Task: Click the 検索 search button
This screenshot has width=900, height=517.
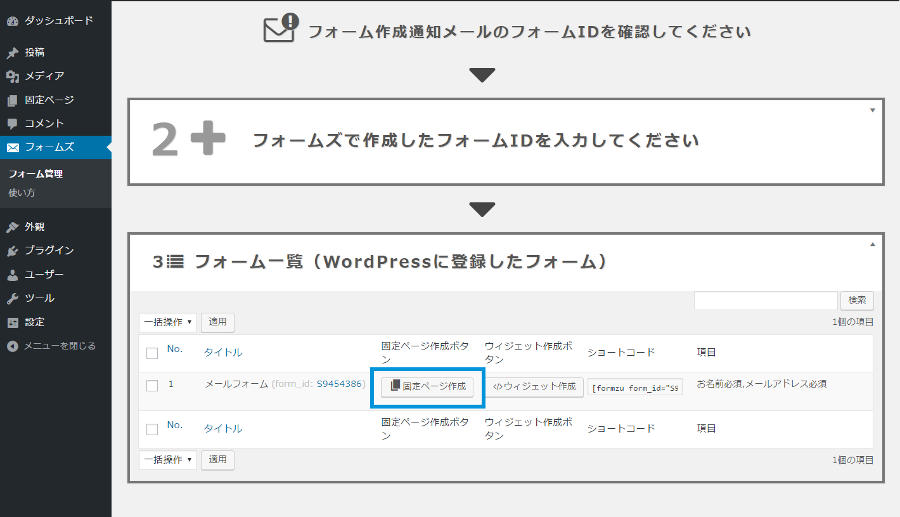Action: pyautogui.click(x=857, y=300)
